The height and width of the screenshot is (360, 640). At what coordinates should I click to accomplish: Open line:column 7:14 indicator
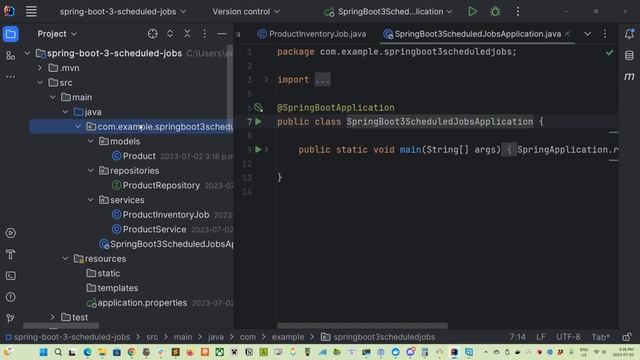click(517, 337)
